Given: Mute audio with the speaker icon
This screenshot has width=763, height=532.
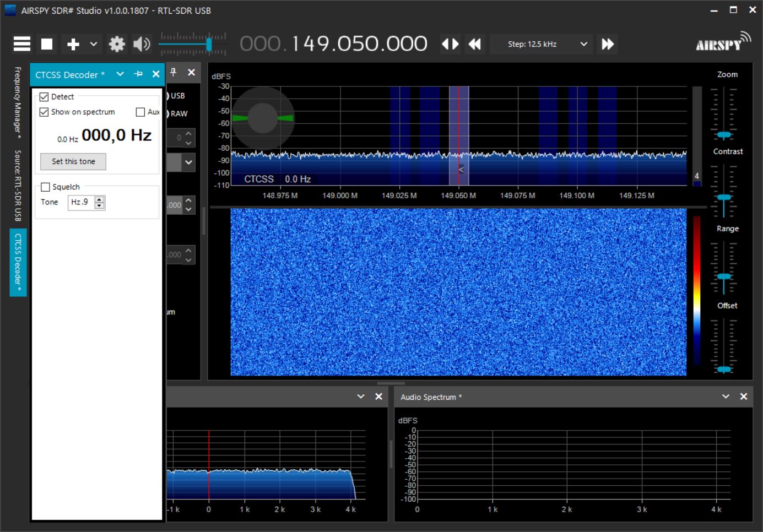Looking at the screenshot, I should pyautogui.click(x=142, y=44).
